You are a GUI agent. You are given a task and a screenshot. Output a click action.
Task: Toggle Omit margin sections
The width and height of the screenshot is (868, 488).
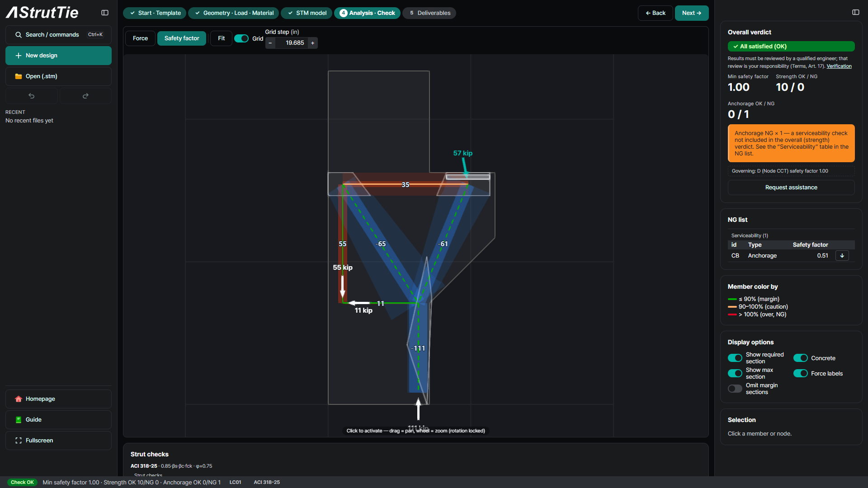click(735, 389)
